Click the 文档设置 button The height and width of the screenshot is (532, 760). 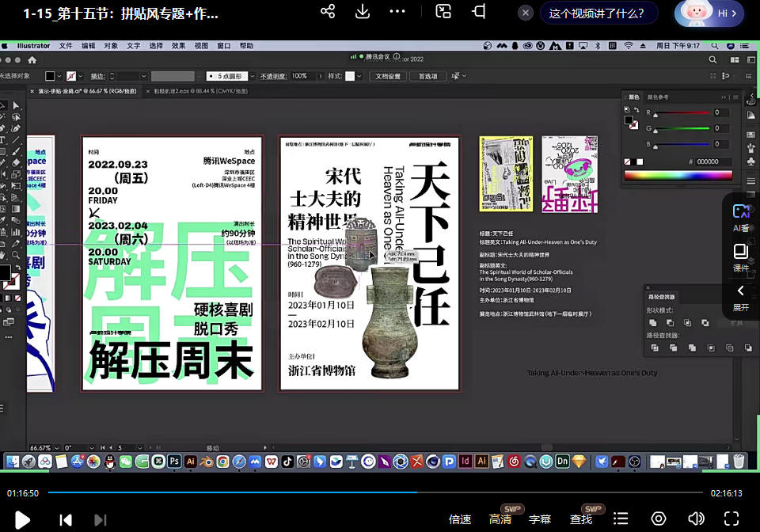point(387,76)
